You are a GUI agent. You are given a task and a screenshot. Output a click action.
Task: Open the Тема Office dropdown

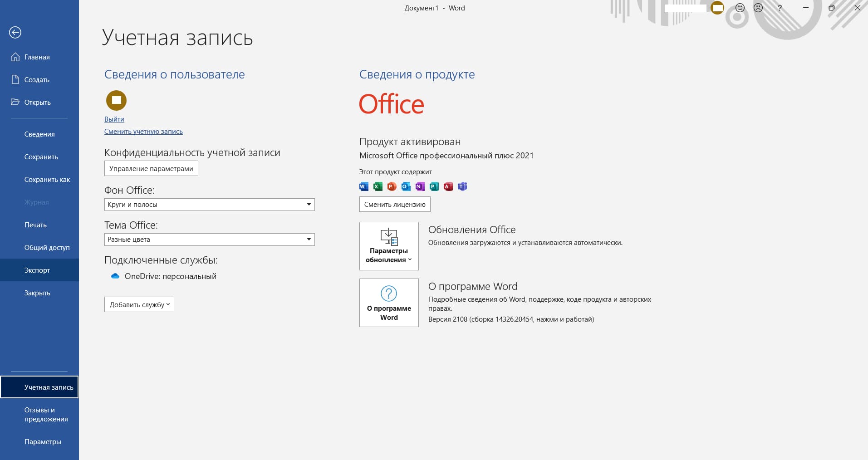[x=210, y=240]
